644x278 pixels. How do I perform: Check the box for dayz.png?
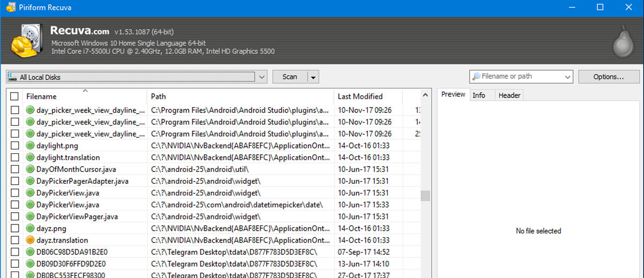pos(14,228)
